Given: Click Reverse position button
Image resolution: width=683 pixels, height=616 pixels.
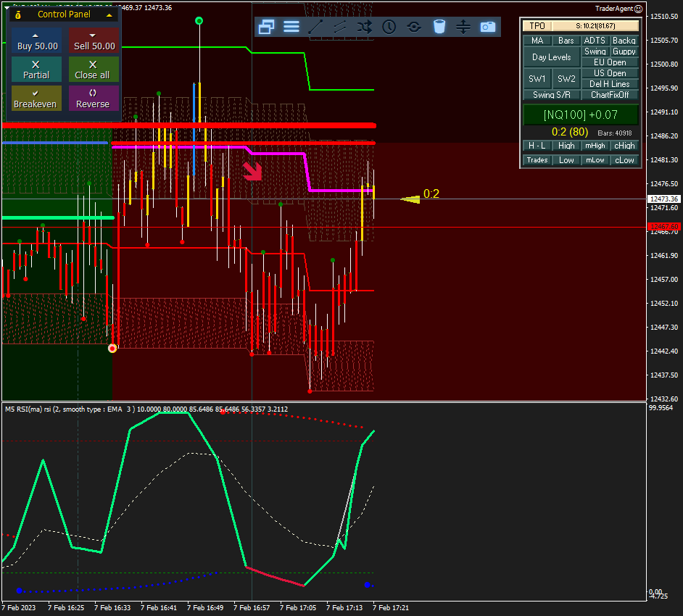Looking at the screenshot, I should coord(94,99).
